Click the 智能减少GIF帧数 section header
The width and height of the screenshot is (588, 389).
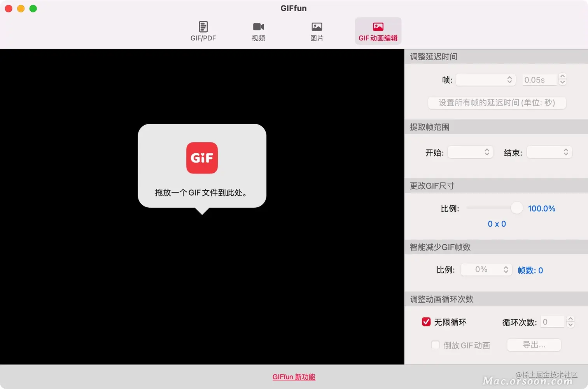tap(496, 247)
